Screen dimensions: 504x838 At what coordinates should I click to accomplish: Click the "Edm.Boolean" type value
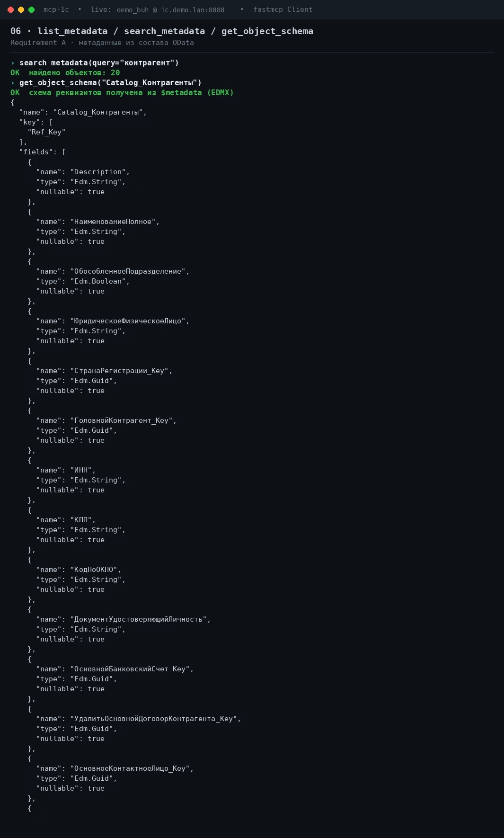(x=100, y=281)
